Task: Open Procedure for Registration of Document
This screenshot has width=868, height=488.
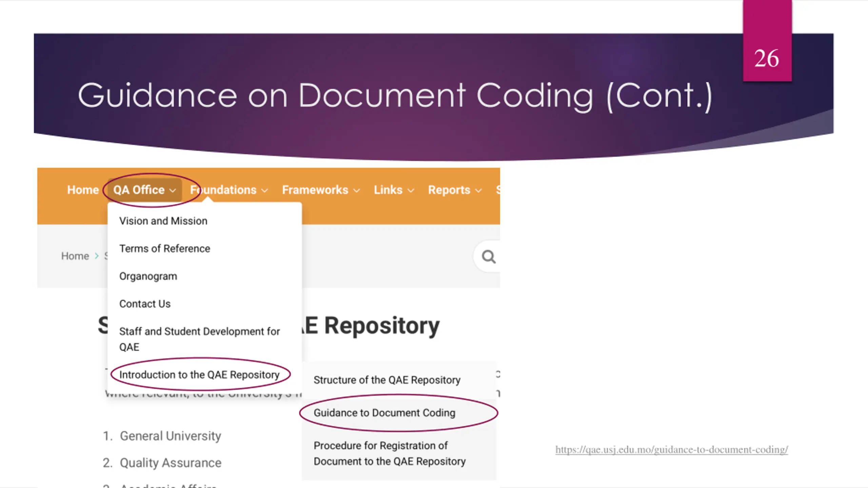Action: click(x=390, y=453)
